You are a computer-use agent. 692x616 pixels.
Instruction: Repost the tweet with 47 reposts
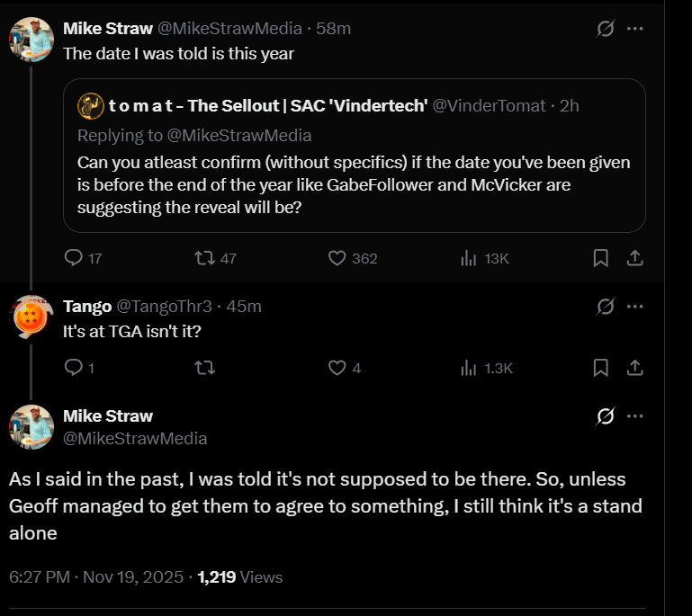coord(204,258)
